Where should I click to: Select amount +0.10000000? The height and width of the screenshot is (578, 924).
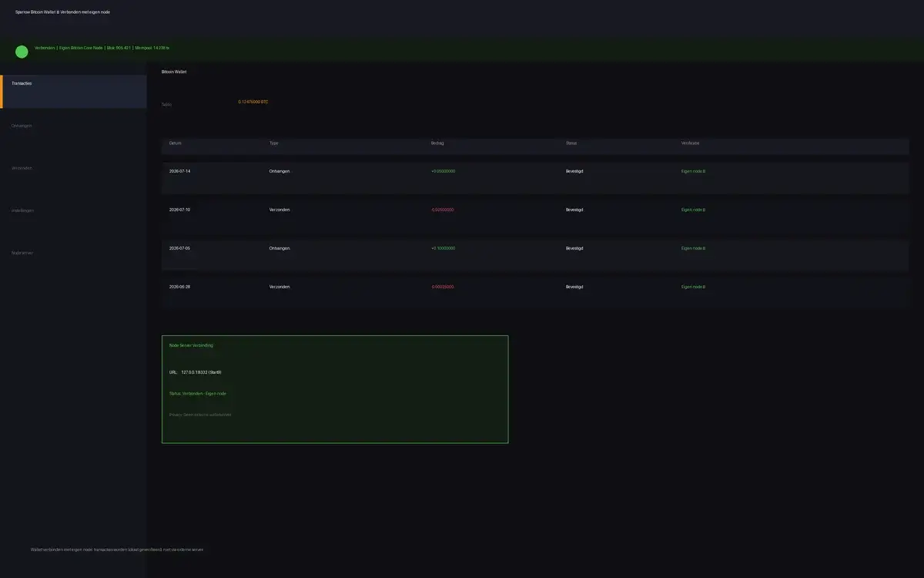[443, 248]
